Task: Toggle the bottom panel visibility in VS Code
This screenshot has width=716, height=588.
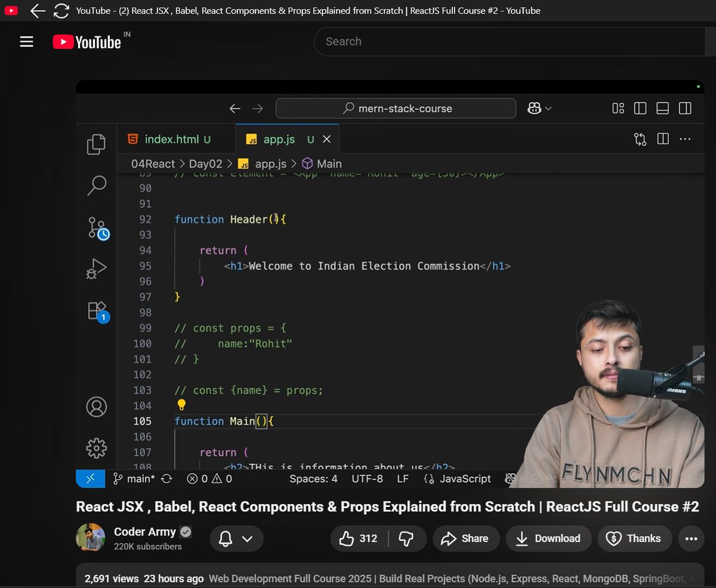Action: pos(662,108)
